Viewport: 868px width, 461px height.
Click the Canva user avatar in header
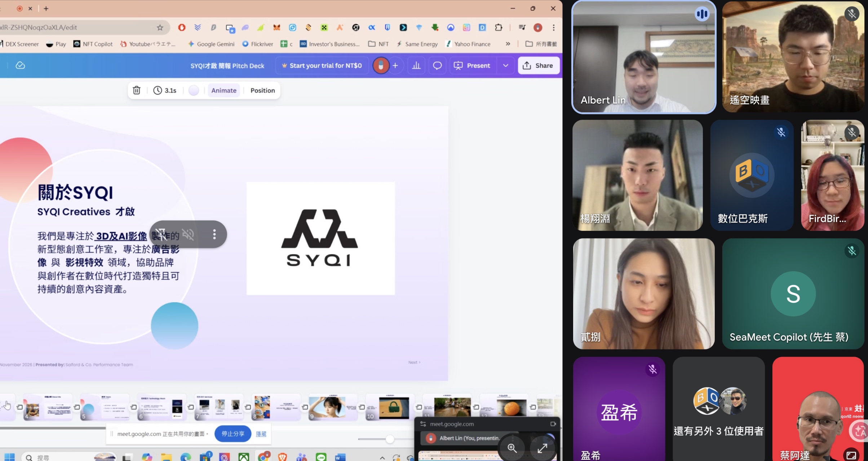381,65
